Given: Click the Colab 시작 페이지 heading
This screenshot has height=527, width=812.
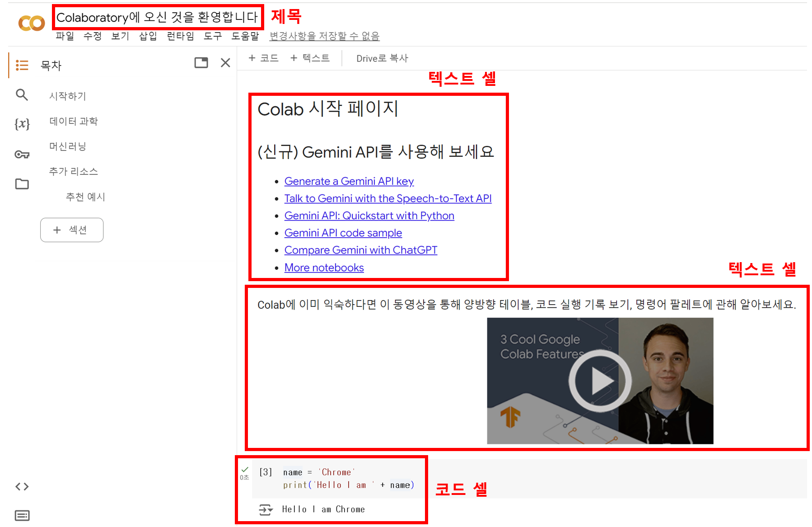Looking at the screenshot, I should coord(328,109).
